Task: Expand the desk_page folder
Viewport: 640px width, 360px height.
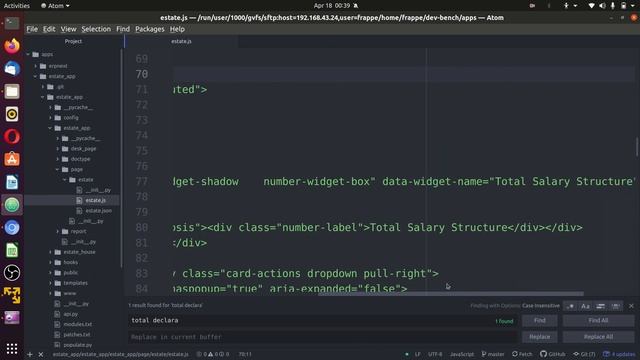Action: 58,149
